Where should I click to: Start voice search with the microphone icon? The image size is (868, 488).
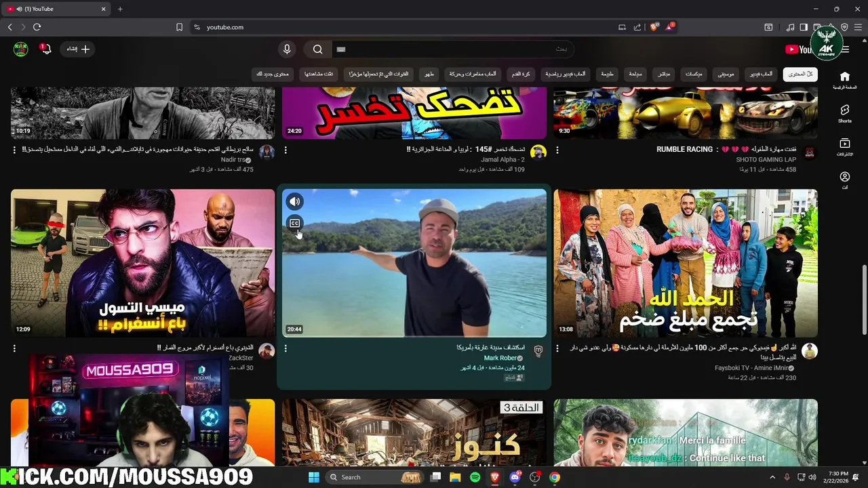287,49
